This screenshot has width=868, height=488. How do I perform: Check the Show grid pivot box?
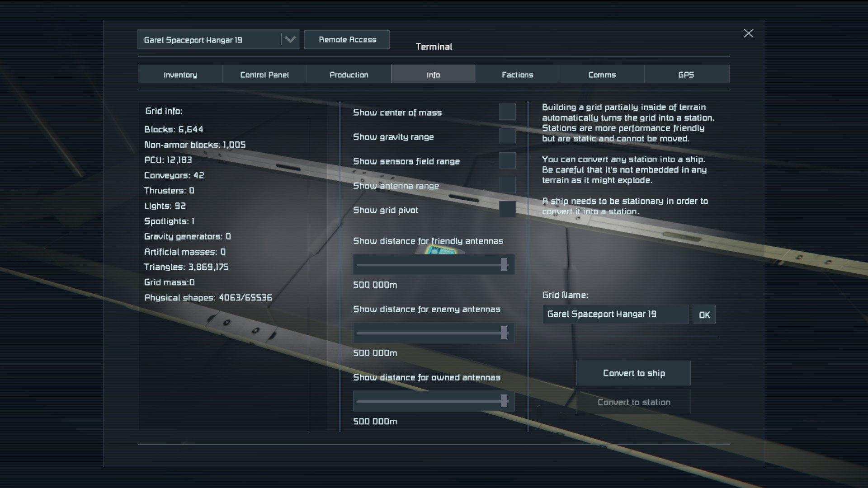point(507,210)
